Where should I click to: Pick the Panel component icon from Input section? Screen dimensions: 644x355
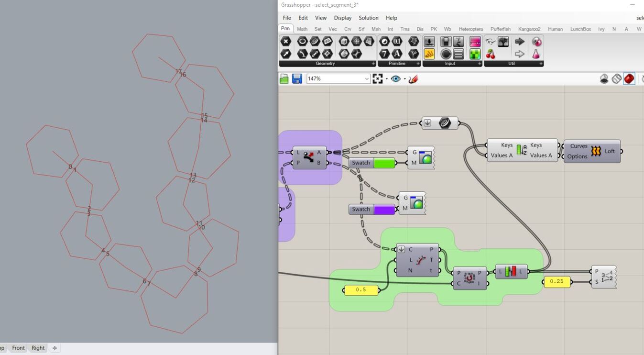458,54
